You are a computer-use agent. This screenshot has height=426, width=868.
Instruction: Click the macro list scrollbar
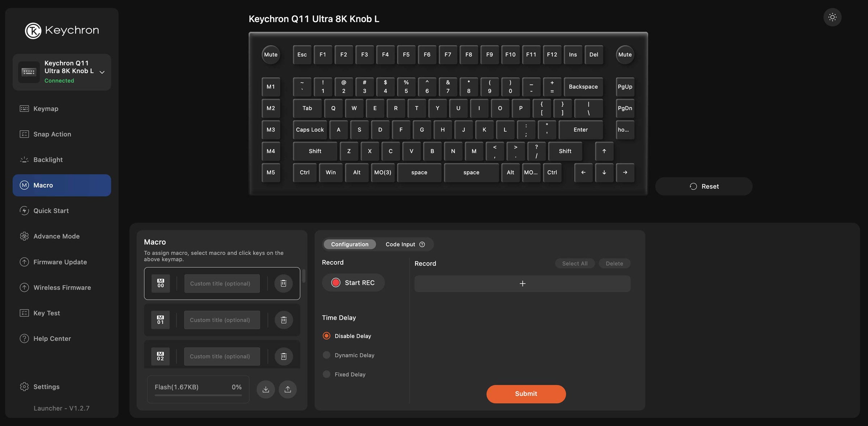click(x=304, y=276)
